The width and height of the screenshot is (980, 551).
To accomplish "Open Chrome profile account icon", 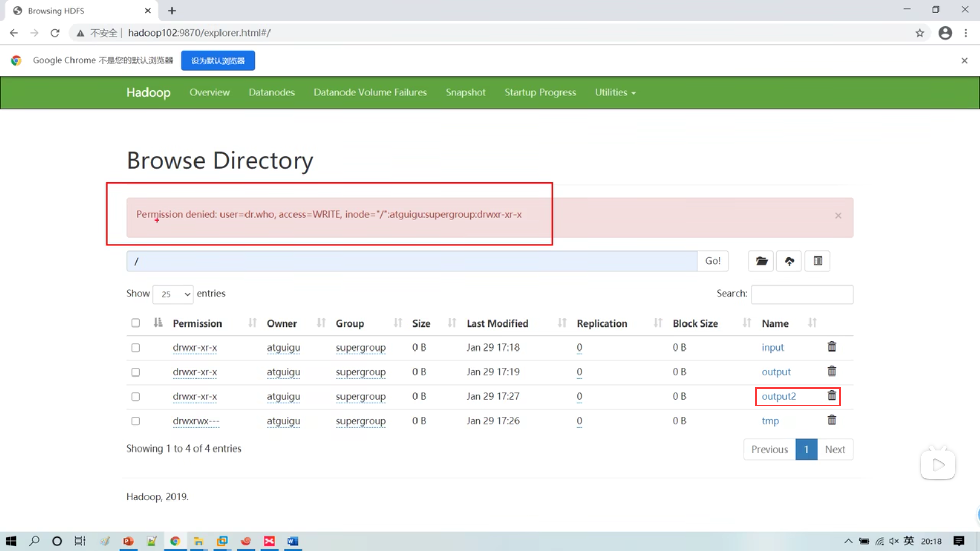I will click(945, 33).
